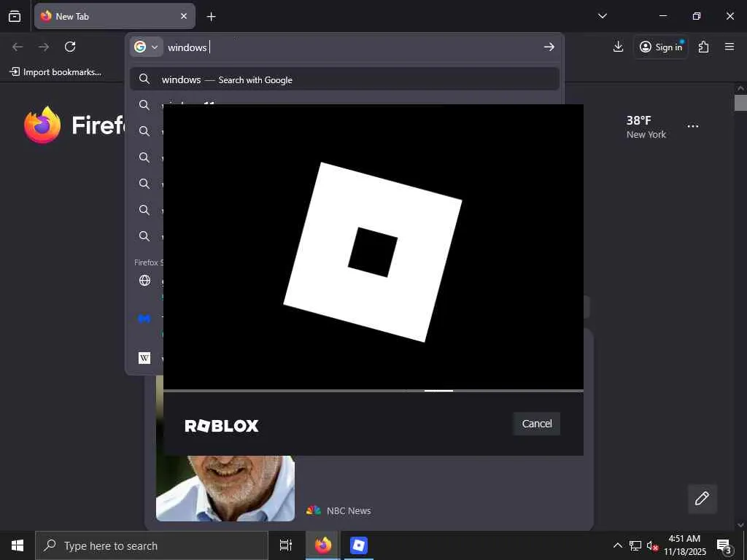Screen dimensions: 747x560
Task: Click the pencil customize page button
Action: tap(703, 499)
